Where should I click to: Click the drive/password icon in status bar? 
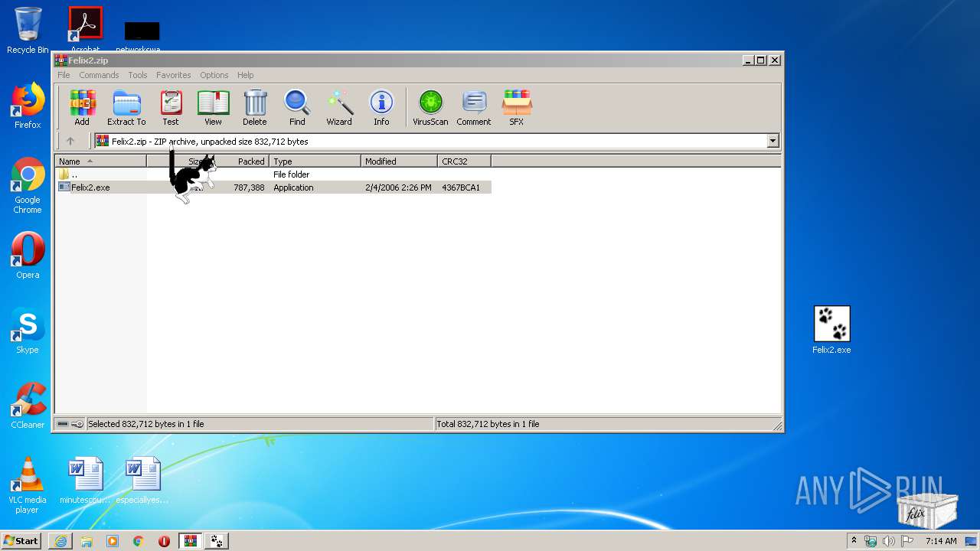coord(70,424)
